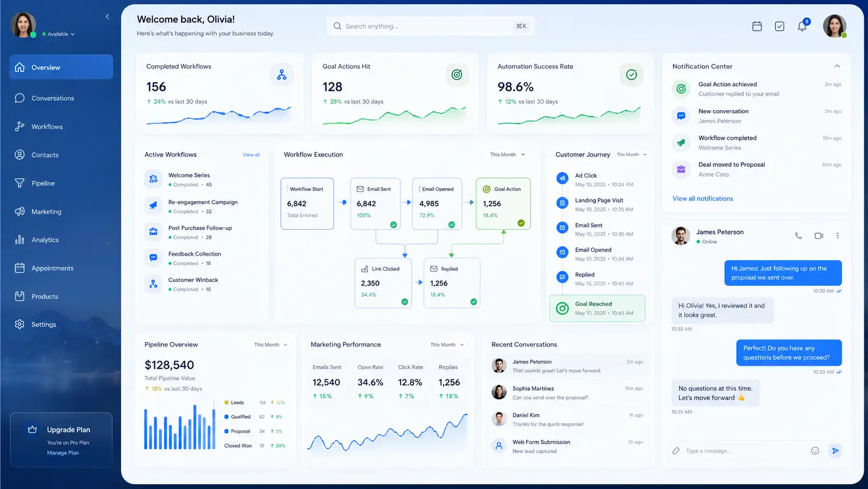Open the profile avatar in the header

[x=835, y=26]
